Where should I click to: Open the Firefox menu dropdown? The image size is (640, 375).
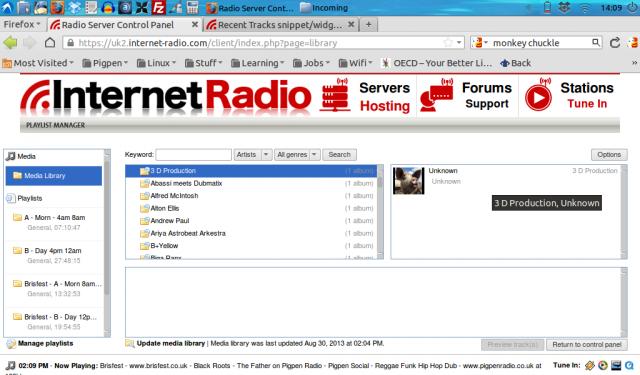[22, 24]
